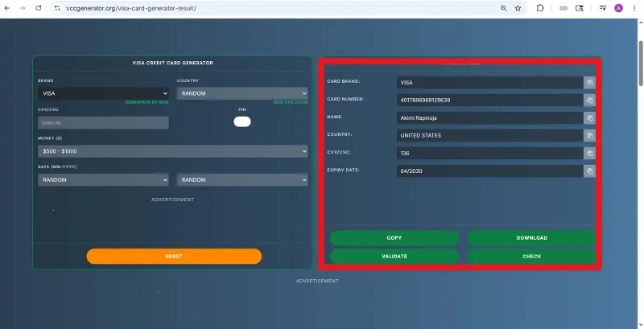644x329 pixels.
Task: Open the Brand dropdown showing VISA
Action: tap(103, 93)
